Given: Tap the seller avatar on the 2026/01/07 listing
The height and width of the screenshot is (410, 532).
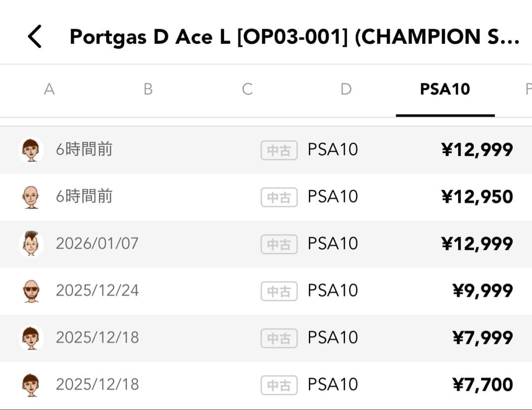Looking at the screenshot, I should [31, 243].
